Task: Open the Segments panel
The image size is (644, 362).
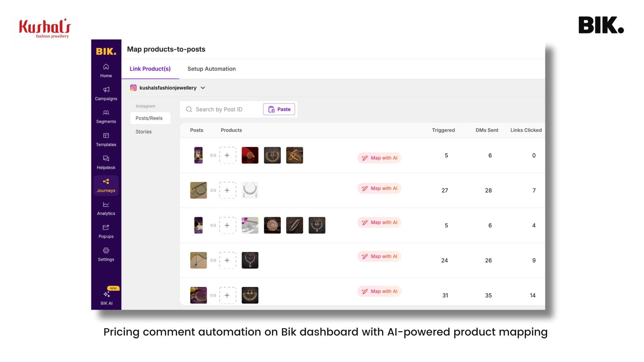Action: (x=106, y=116)
